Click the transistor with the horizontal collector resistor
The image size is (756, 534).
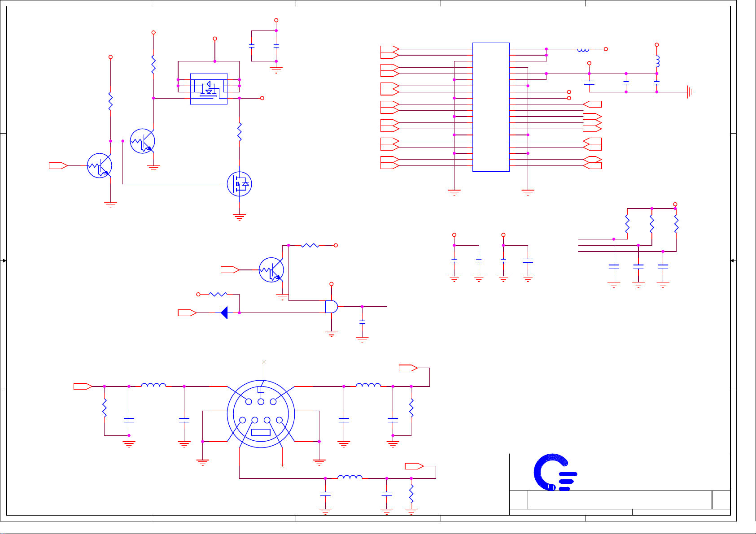(271, 270)
